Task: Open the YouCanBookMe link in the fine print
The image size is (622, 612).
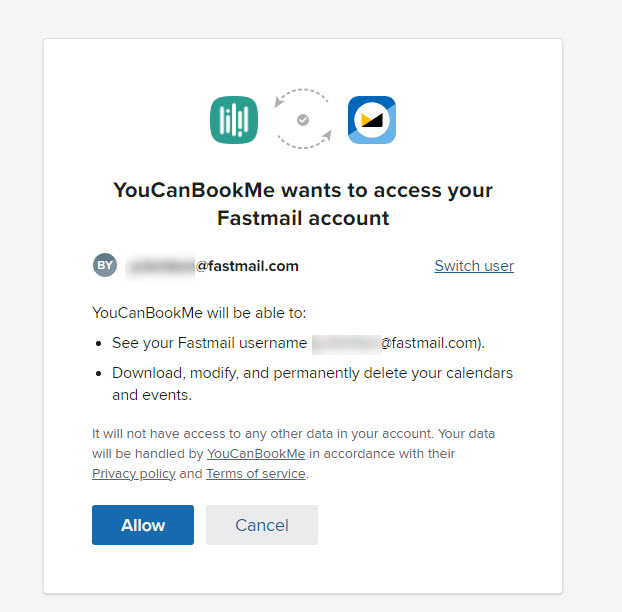Action: click(x=256, y=454)
